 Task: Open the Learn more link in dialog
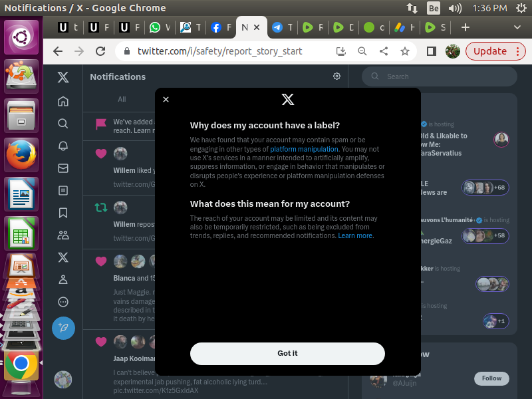click(356, 235)
